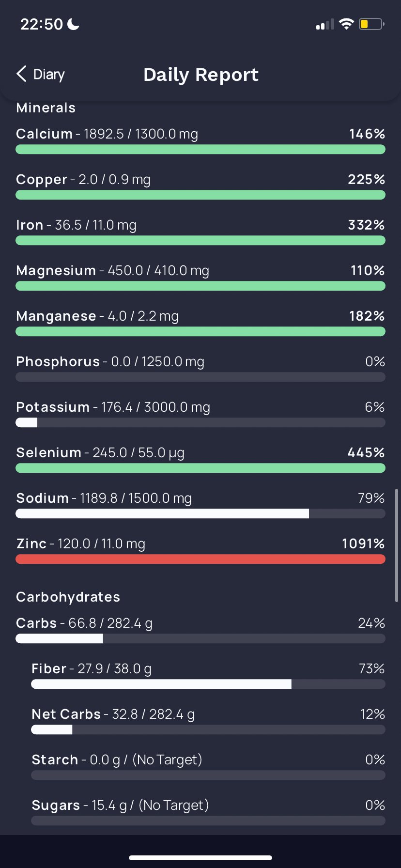
Task: Open Potassium nutrient details
Action: pyautogui.click(x=200, y=414)
